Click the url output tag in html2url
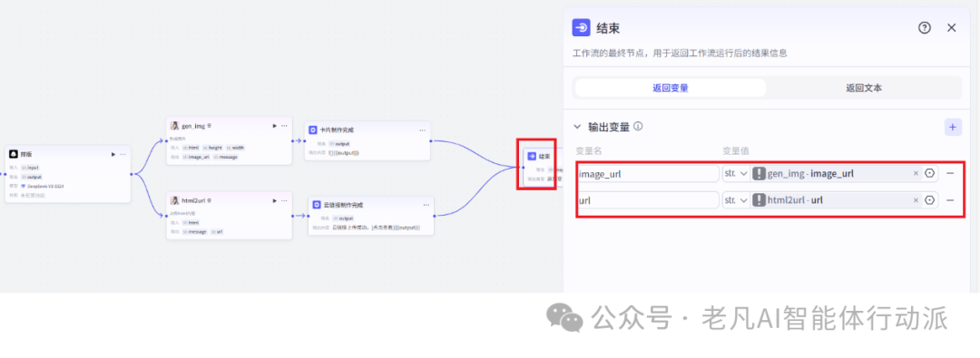 point(218,231)
